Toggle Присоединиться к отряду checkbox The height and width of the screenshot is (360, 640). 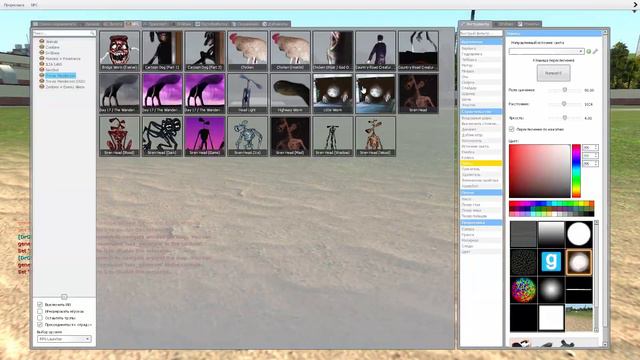tap(40, 324)
